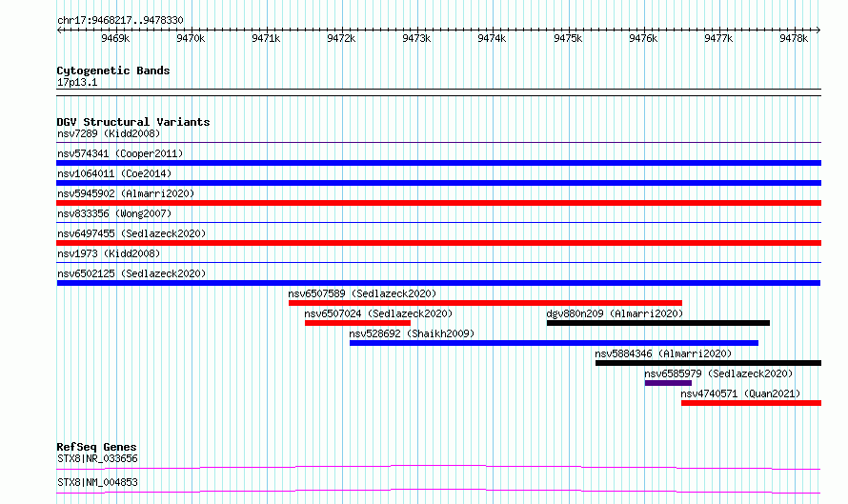Screen dimensions: 848x504
Task: Click the 9474k ruler tick label
Action: tap(493, 38)
